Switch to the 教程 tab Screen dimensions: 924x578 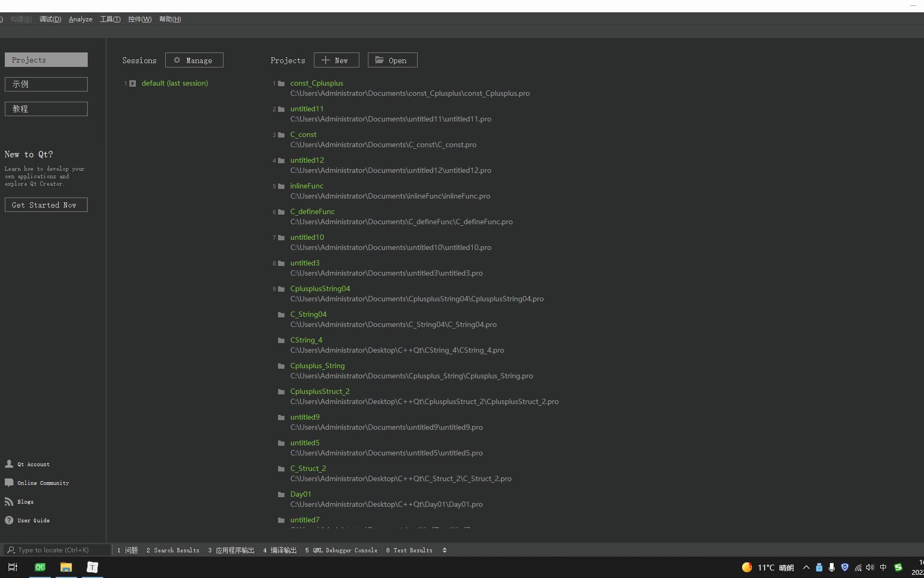(46, 109)
